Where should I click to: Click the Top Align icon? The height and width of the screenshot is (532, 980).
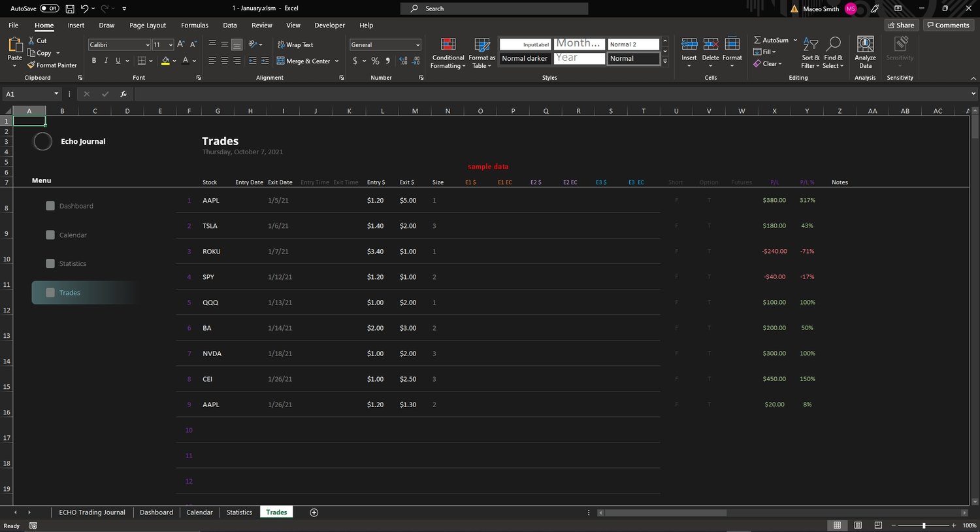point(212,44)
